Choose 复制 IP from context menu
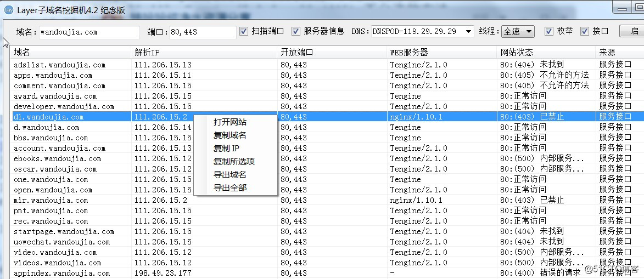Image resolution: width=644 pixels, height=279 pixels. (x=226, y=149)
